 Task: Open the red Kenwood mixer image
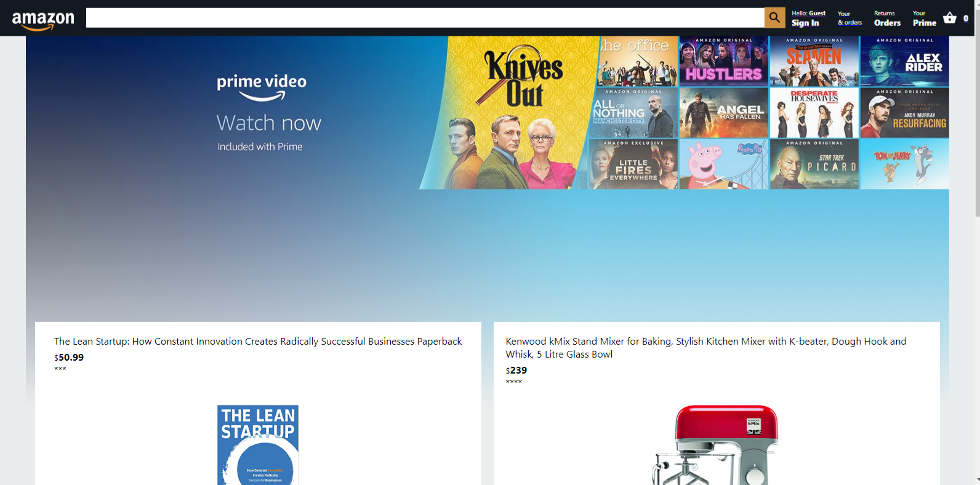(x=716, y=445)
